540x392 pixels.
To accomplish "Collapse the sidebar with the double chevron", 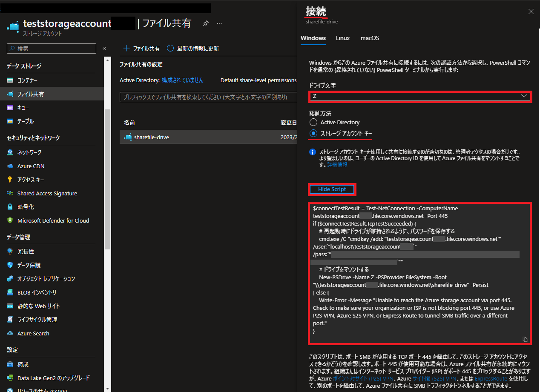I will 104,49.
